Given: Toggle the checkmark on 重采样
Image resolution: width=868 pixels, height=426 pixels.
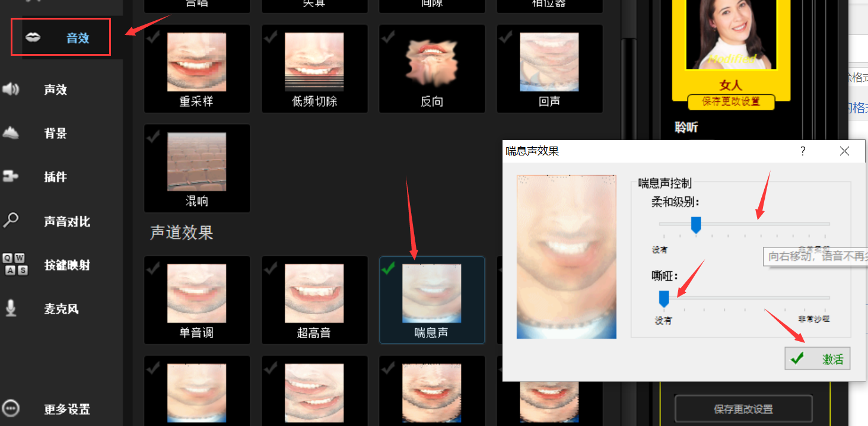Looking at the screenshot, I should tap(153, 37).
